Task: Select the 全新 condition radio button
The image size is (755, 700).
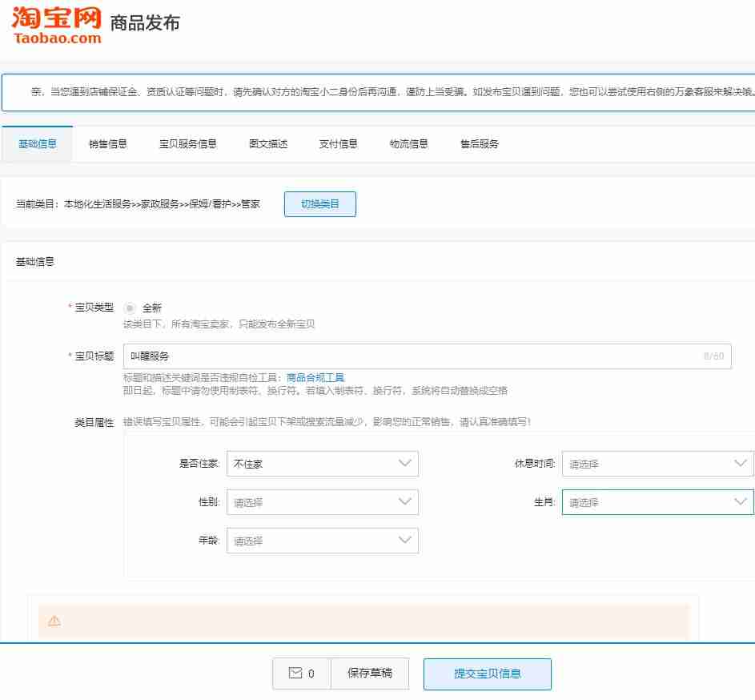Action: point(130,307)
